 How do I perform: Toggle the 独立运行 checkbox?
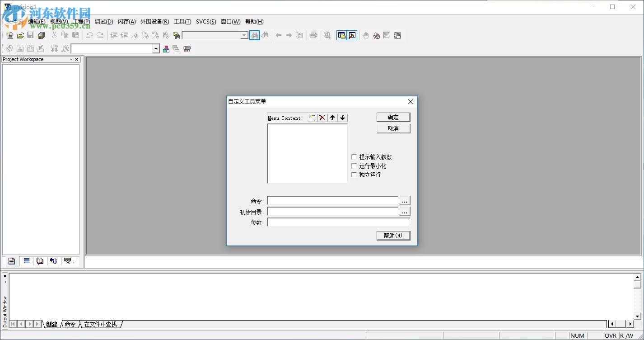(354, 175)
